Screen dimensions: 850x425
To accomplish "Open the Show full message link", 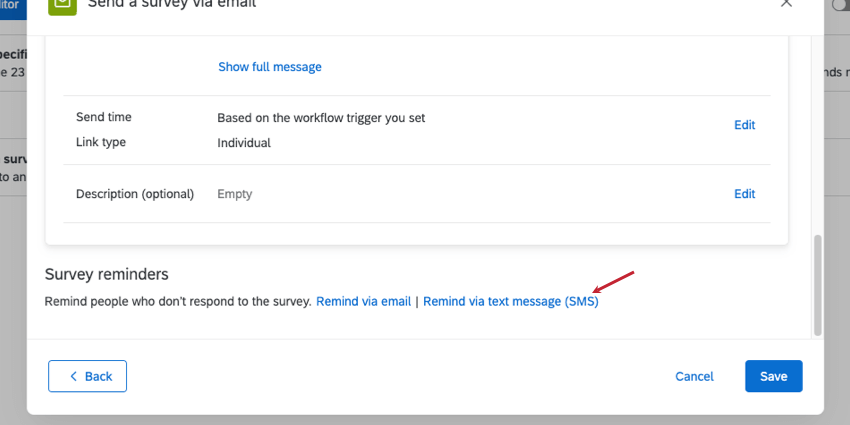I will (x=269, y=67).
